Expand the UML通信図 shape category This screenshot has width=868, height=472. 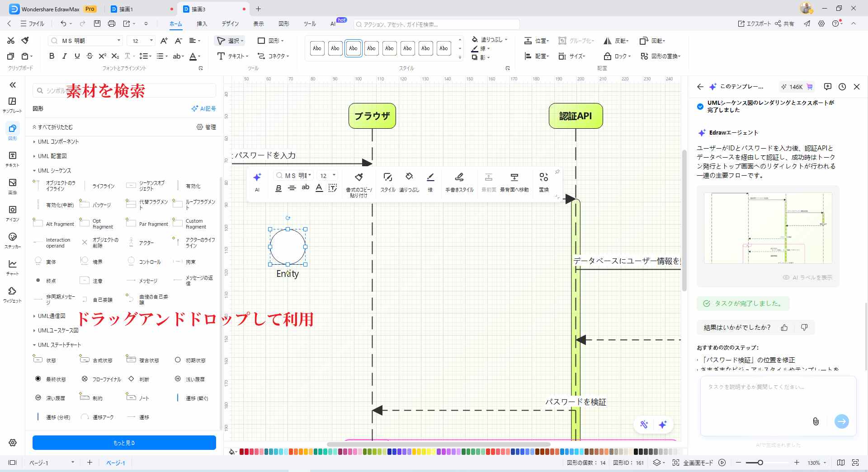click(34, 316)
